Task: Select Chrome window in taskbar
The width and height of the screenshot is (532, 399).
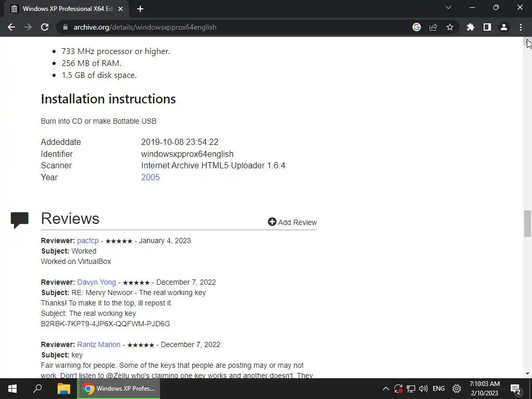Action: 118,389
